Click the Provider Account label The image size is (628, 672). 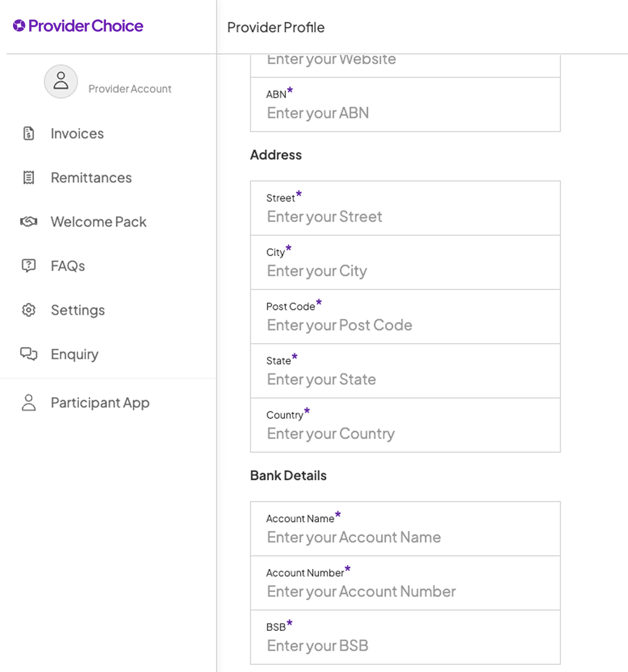pyautogui.click(x=130, y=89)
